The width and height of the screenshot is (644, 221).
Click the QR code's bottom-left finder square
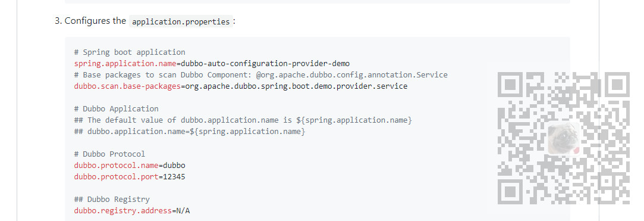(x=511, y=191)
